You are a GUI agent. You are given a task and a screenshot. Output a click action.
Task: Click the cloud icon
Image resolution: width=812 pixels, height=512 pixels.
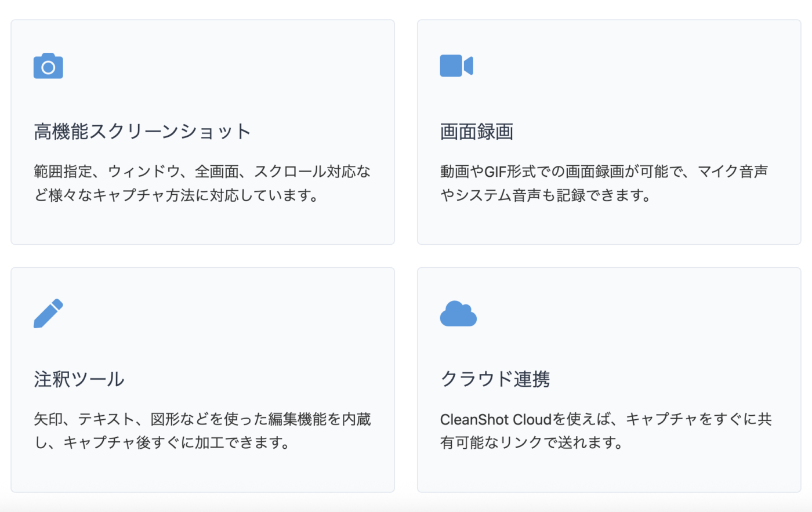click(x=458, y=314)
